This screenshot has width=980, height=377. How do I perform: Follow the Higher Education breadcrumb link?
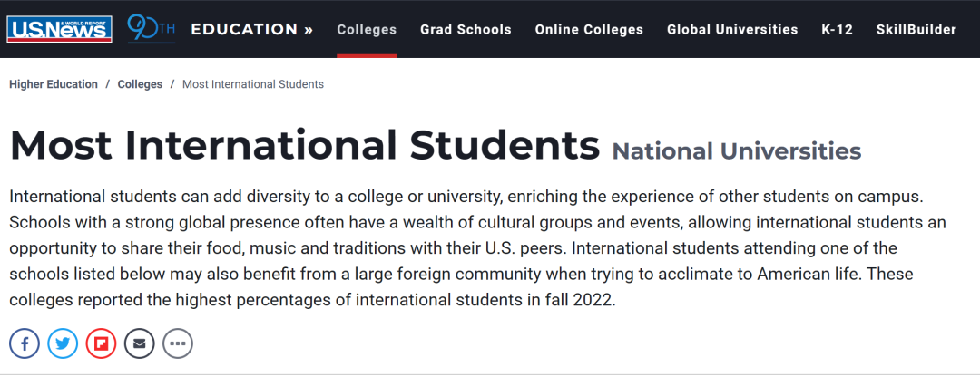point(54,84)
